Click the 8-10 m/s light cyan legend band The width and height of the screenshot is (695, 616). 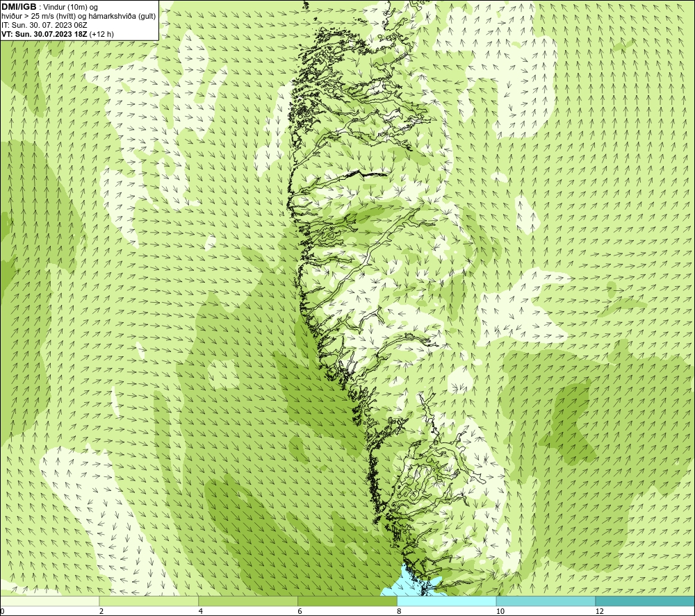click(x=447, y=601)
